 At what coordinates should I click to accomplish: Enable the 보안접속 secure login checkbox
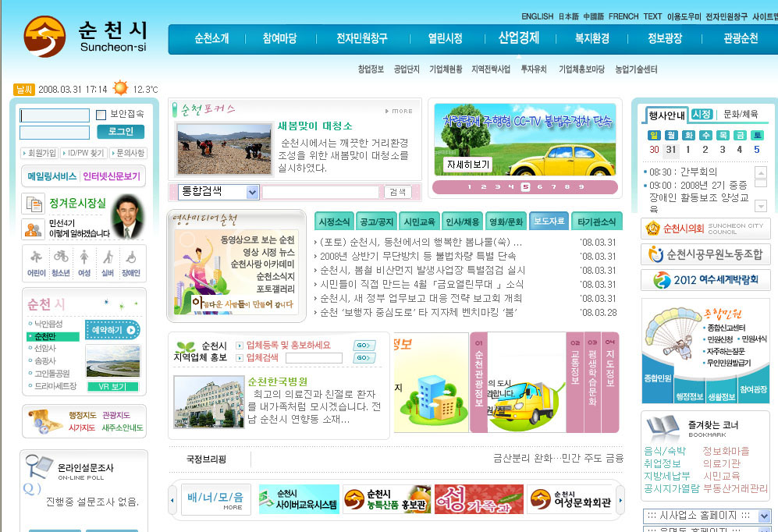click(x=101, y=115)
